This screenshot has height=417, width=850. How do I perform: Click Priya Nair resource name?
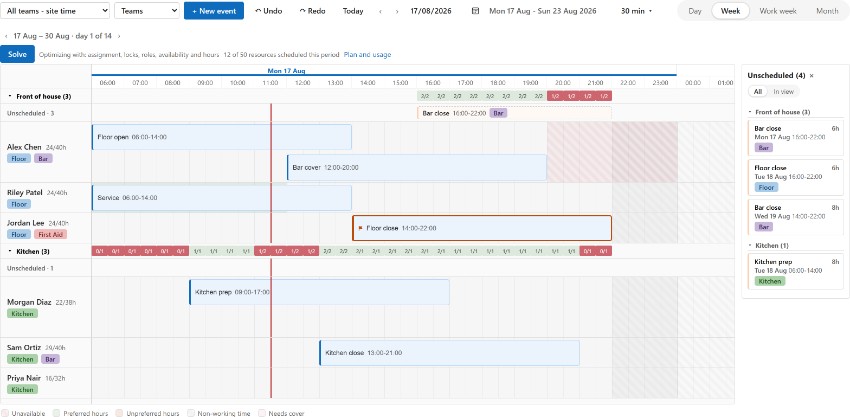[x=24, y=377]
